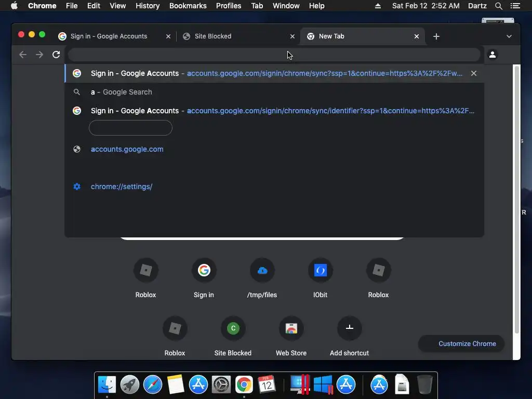Click the address bar input

pyautogui.click(x=274, y=55)
